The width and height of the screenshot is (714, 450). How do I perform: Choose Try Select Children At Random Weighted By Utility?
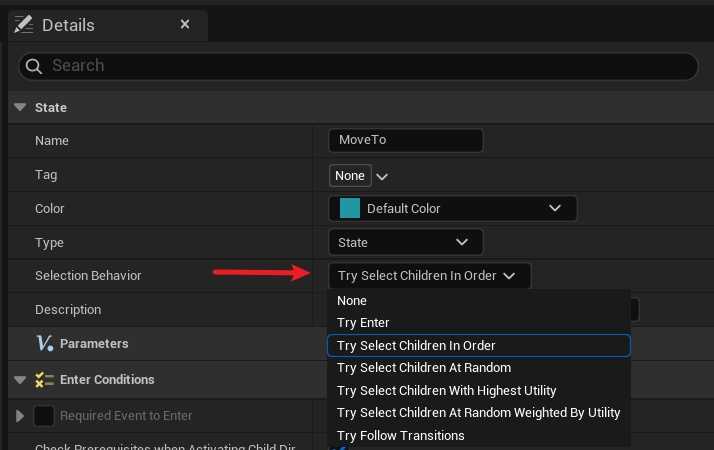[478, 413]
